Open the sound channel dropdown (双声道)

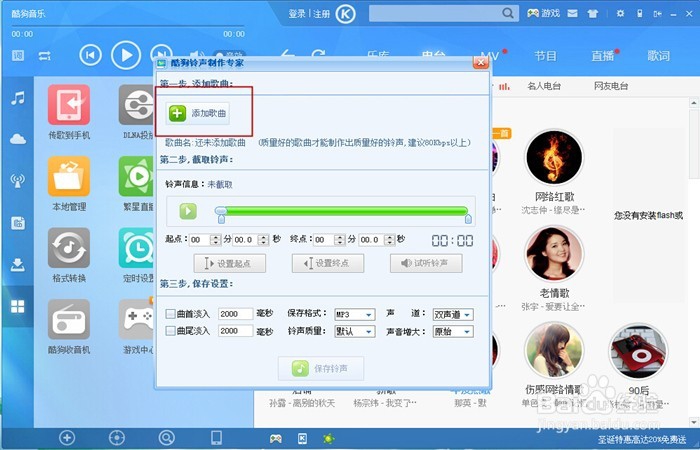tap(453, 314)
